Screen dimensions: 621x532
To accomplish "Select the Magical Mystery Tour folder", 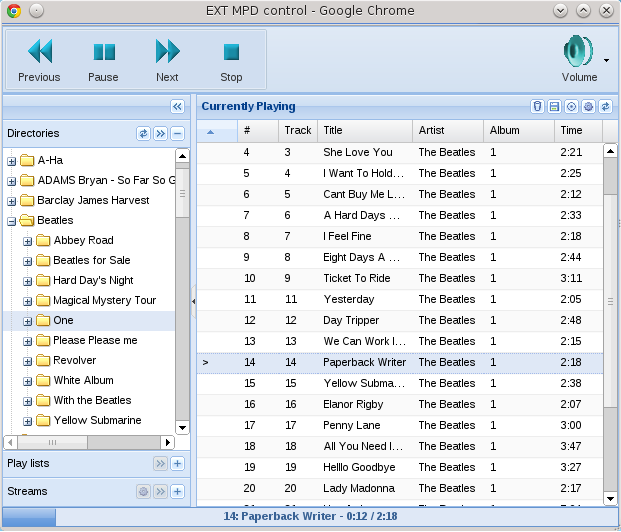I will click(105, 300).
